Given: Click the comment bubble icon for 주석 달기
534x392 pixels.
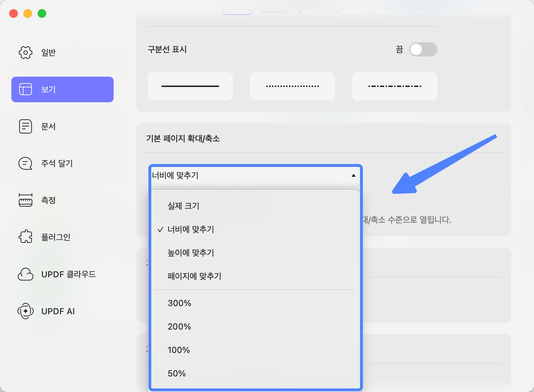Looking at the screenshot, I should 25,163.
